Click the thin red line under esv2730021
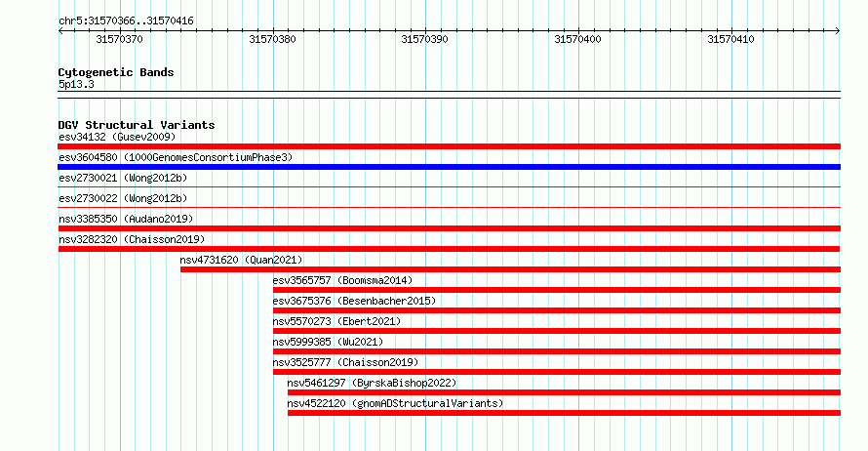 click(x=449, y=187)
